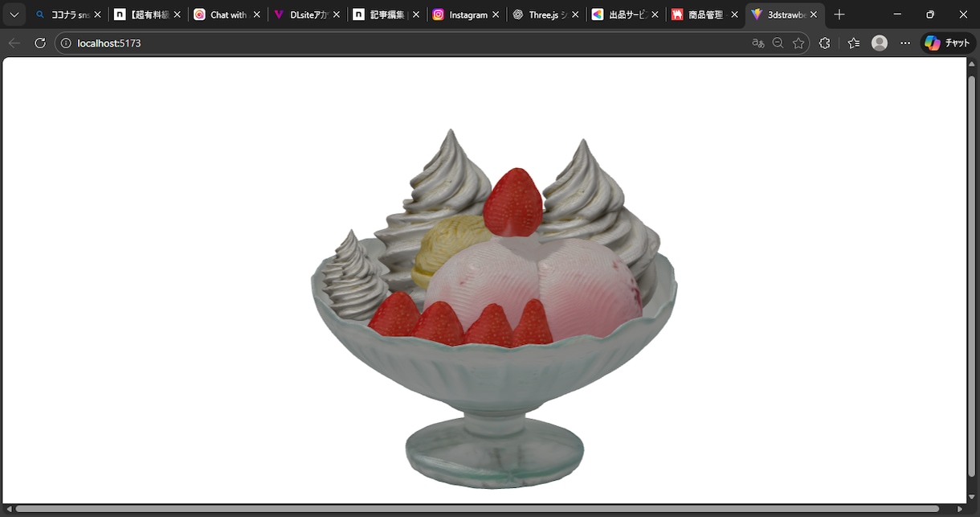Viewport: 980px width, 517px height.
Task: Reload the localhost page
Action: click(40, 43)
